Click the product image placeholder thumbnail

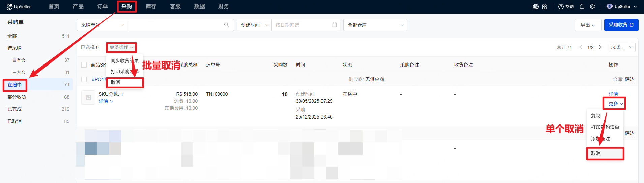(x=88, y=98)
